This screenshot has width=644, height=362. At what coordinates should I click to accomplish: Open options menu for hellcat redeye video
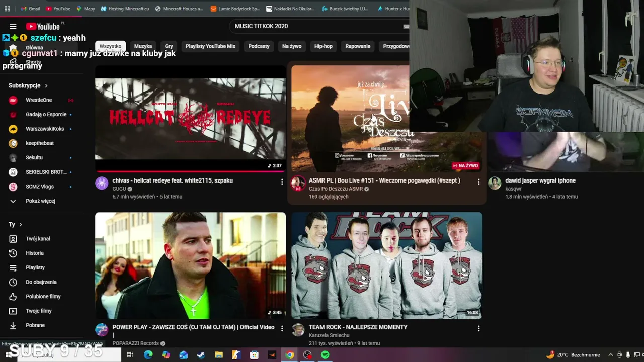point(282,182)
